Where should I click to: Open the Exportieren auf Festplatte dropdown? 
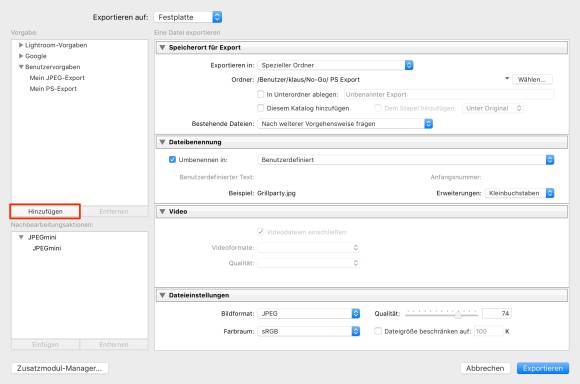click(x=188, y=17)
